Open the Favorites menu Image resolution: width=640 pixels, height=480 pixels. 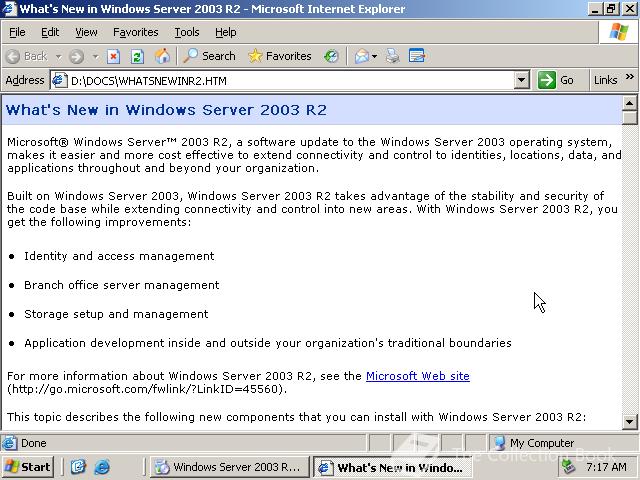click(136, 32)
